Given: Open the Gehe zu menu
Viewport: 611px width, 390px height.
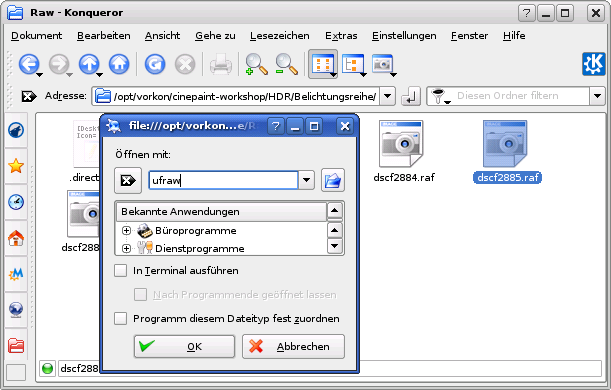Looking at the screenshot, I should tap(215, 36).
